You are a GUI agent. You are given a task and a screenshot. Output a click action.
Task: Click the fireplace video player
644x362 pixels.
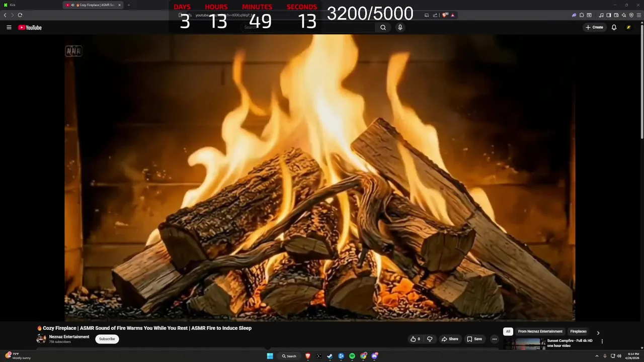319,177
